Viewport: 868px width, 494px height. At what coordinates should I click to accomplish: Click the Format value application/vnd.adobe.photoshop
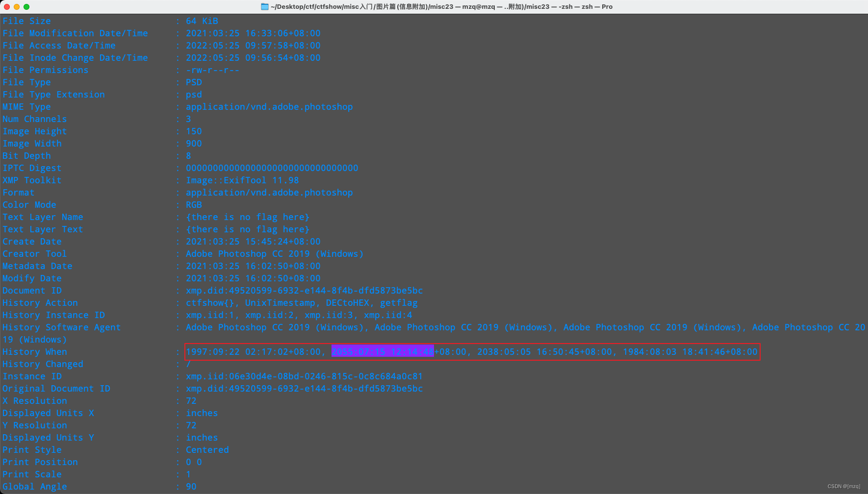(x=269, y=193)
